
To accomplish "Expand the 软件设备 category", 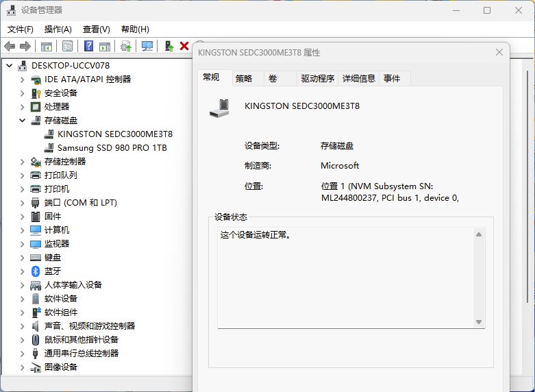I will (x=23, y=299).
